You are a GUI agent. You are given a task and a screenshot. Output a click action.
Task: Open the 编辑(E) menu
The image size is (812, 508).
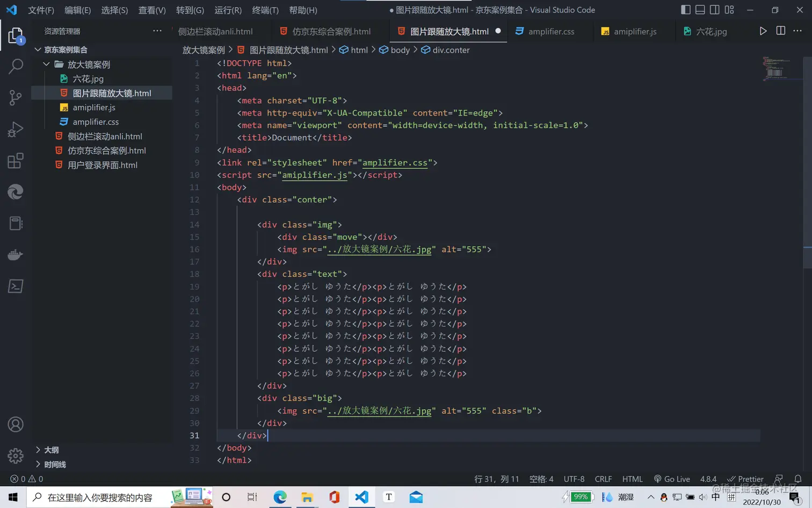click(x=78, y=10)
